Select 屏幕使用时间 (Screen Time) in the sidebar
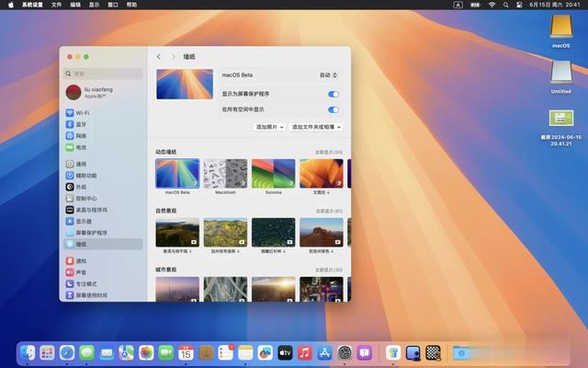This screenshot has width=588, height=368. click(104, 295)
